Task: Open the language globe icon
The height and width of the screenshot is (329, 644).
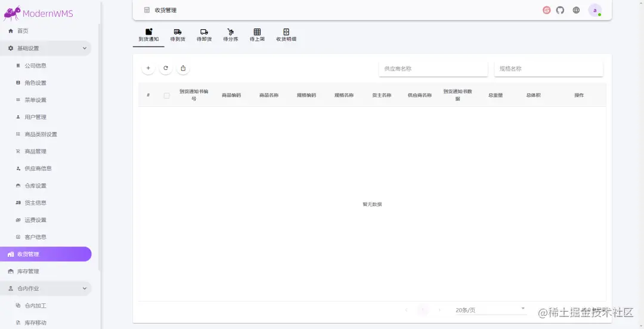Action: click(x=576, y=10)
